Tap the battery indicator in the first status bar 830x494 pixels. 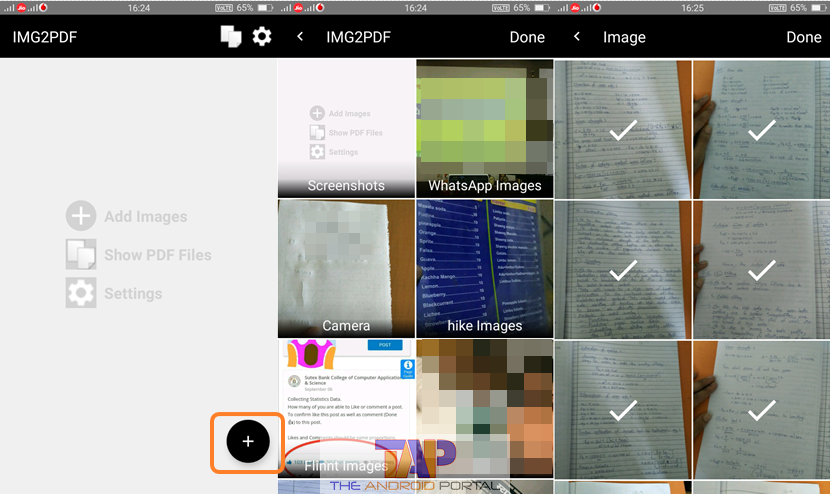click(265, 8)
